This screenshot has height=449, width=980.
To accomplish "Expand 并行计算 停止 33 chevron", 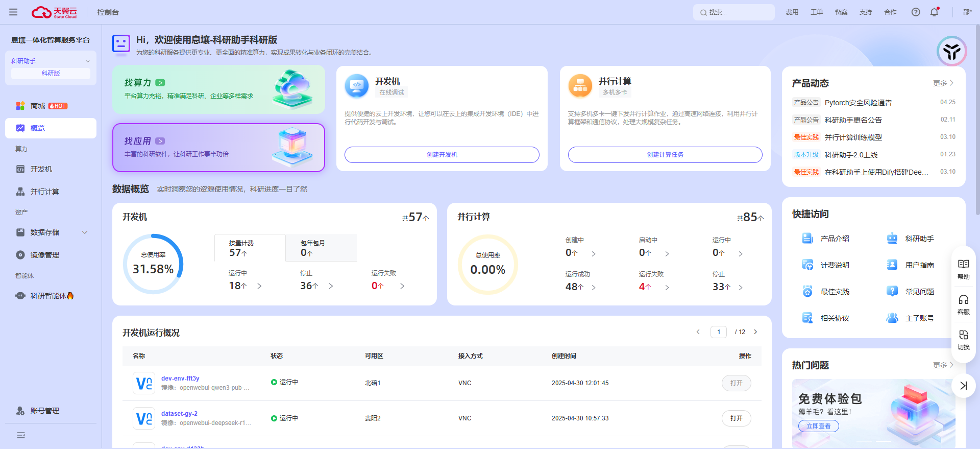I will (741, 288).
